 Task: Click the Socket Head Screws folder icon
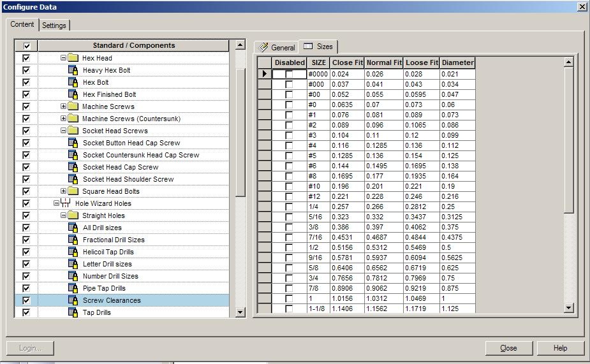pyautogui.click(x=73, y=131)
